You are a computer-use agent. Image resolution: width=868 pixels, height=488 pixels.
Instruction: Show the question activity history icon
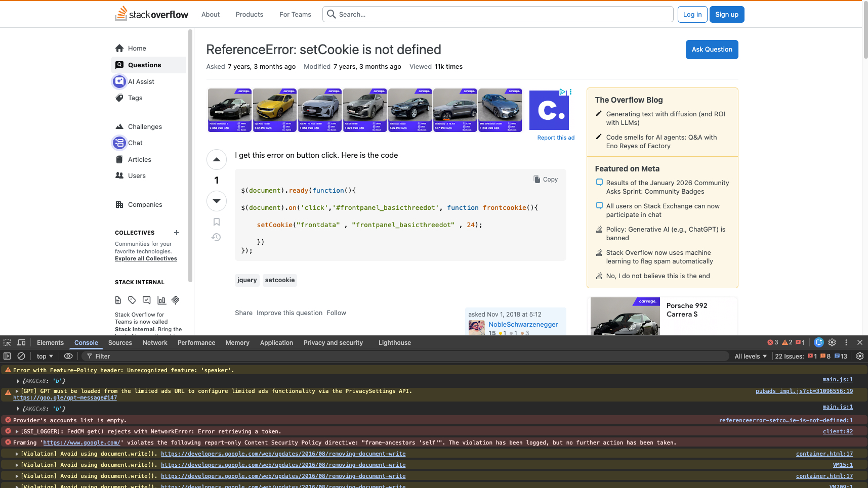pyautogui.click(x=217, y=237)
